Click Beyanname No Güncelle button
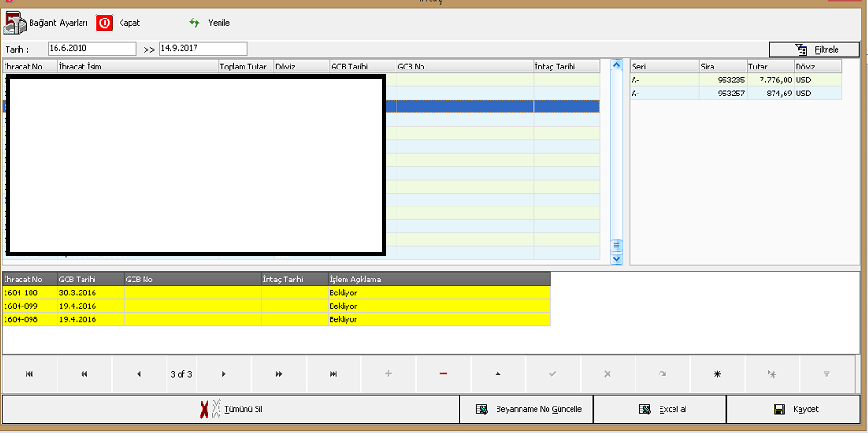The image size is (868, 437). tap(526, 410)
